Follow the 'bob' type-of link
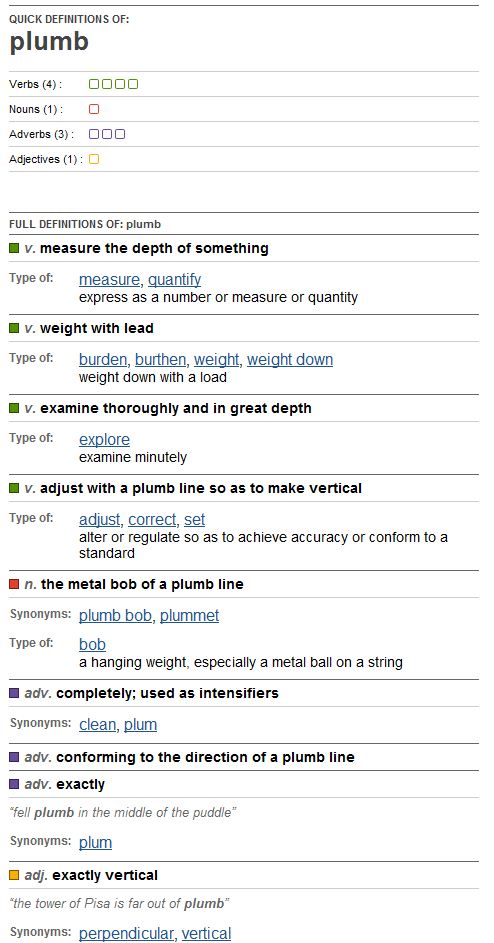494x943 pixels. tap(93, 645)
